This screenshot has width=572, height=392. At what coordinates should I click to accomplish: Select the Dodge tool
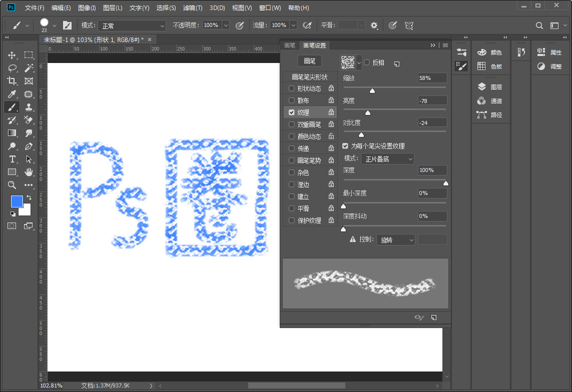[x=12, y=146]
